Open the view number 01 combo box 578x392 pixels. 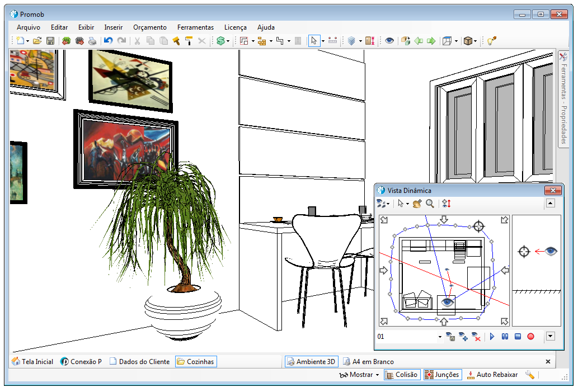(x=409, y=337)
